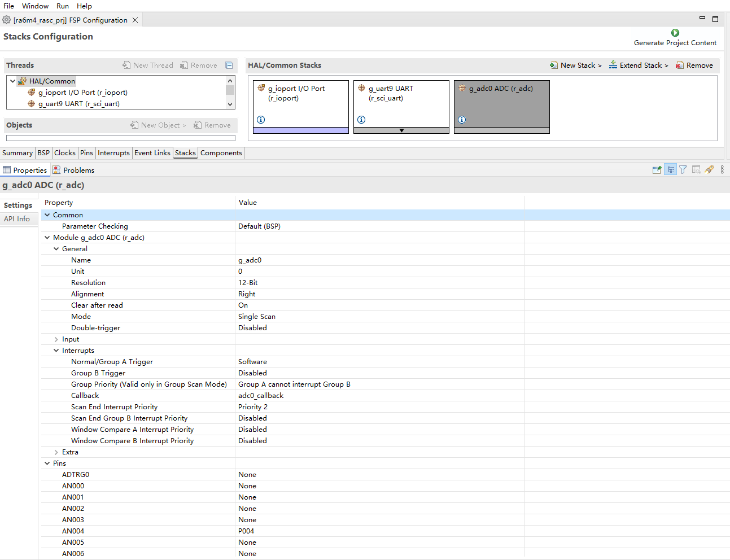Switch to the Pins configuration tab
The height and width of the screenshot is (560, 730).
click(86, 153)
